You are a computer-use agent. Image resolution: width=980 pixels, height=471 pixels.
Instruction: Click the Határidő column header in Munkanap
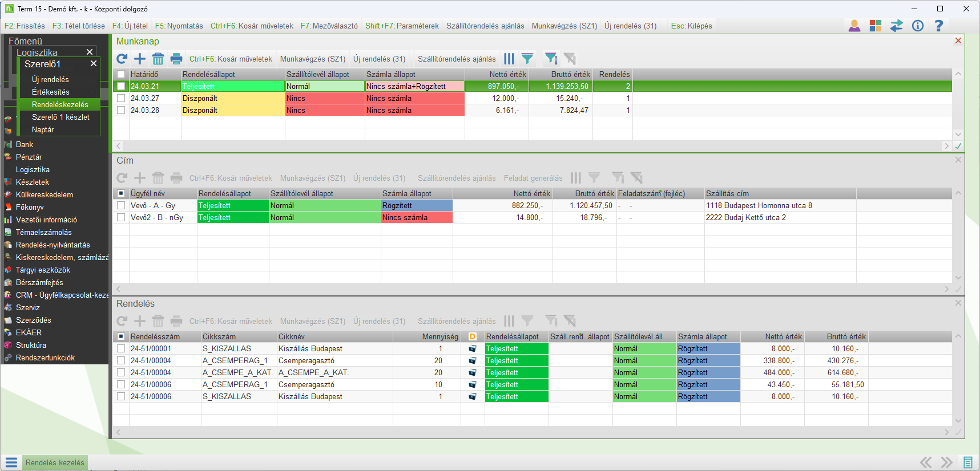tap(155, 74)
